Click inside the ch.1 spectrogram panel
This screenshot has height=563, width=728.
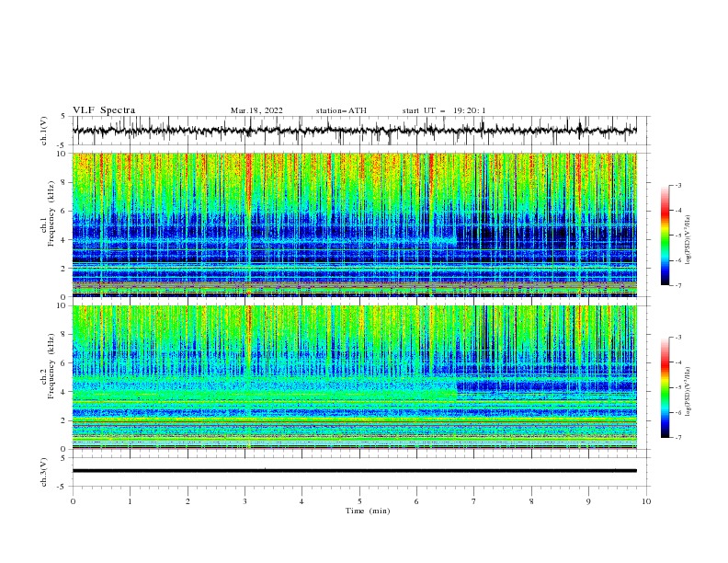[x=354, y=224]
